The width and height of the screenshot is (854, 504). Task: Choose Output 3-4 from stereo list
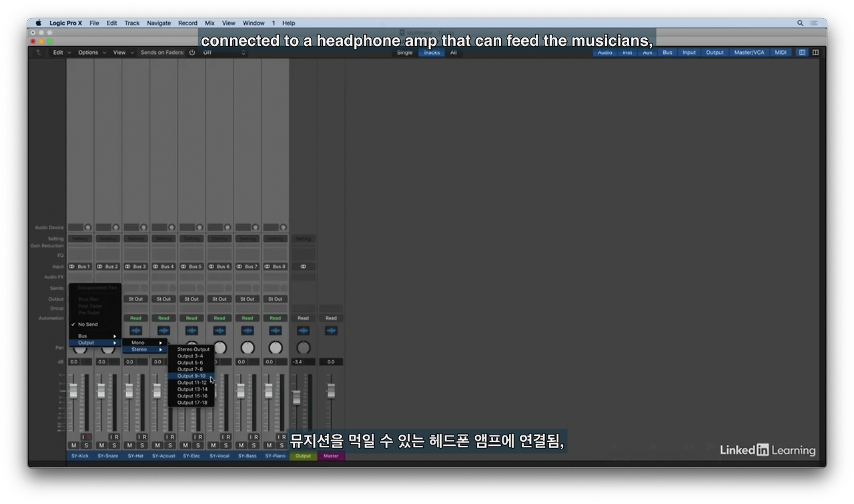point(191,356)
